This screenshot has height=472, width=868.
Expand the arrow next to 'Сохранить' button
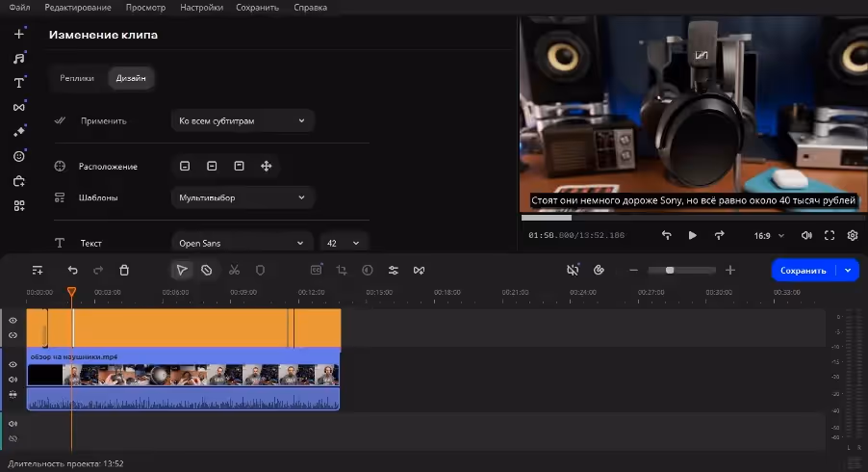[848, 271]
